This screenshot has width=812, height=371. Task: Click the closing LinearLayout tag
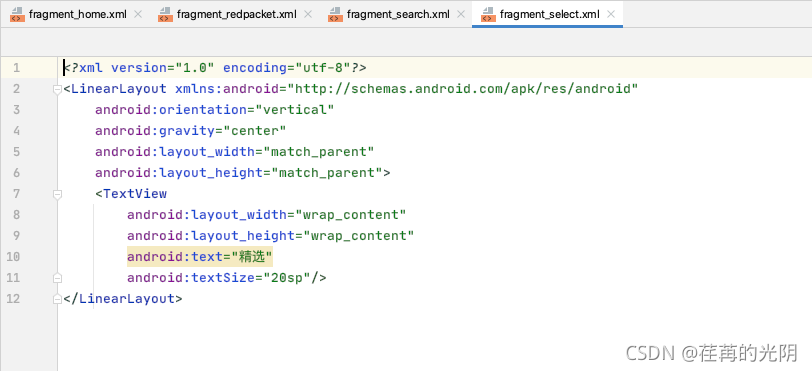pyautogui.click(x=123, y=299)
